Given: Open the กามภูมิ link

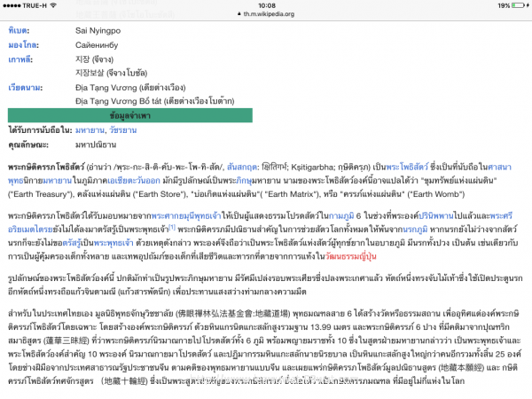Looking at the screenshot, I should click(341, 215).
